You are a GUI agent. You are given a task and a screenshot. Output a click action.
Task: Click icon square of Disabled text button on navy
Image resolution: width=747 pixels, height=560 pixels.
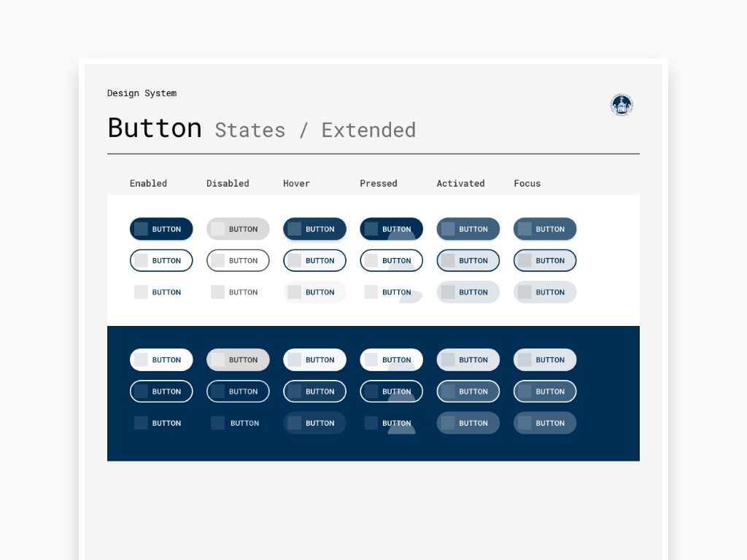(217, 423)
